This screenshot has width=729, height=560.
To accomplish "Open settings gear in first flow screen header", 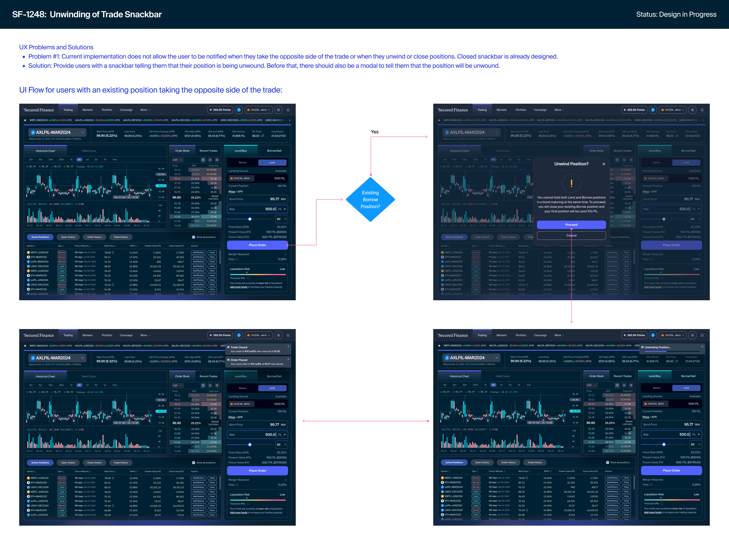I will tap(278, 110).
